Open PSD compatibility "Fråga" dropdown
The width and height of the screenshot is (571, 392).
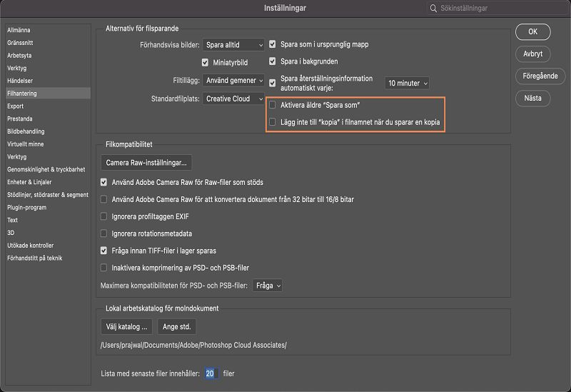click(268, 286)
